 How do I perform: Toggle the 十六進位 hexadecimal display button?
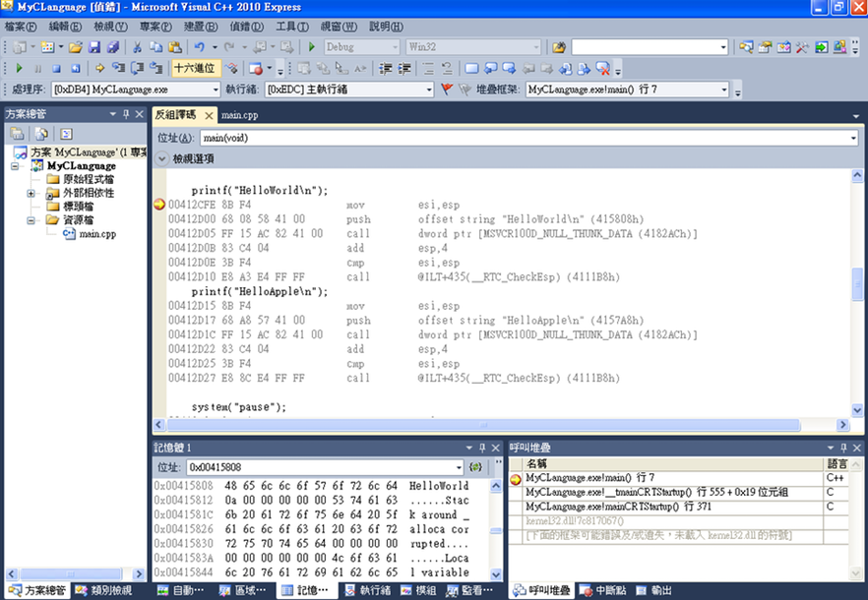tap(196, 68)
